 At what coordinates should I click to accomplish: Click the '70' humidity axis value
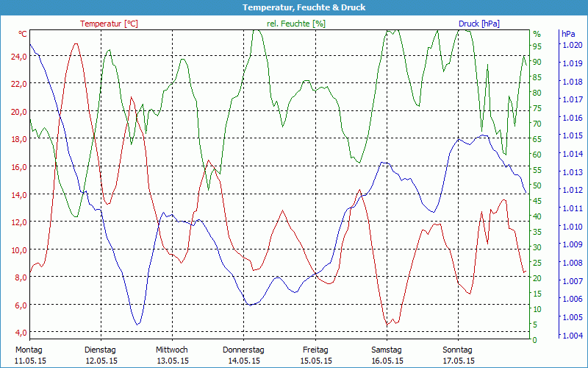click(537, 124)
